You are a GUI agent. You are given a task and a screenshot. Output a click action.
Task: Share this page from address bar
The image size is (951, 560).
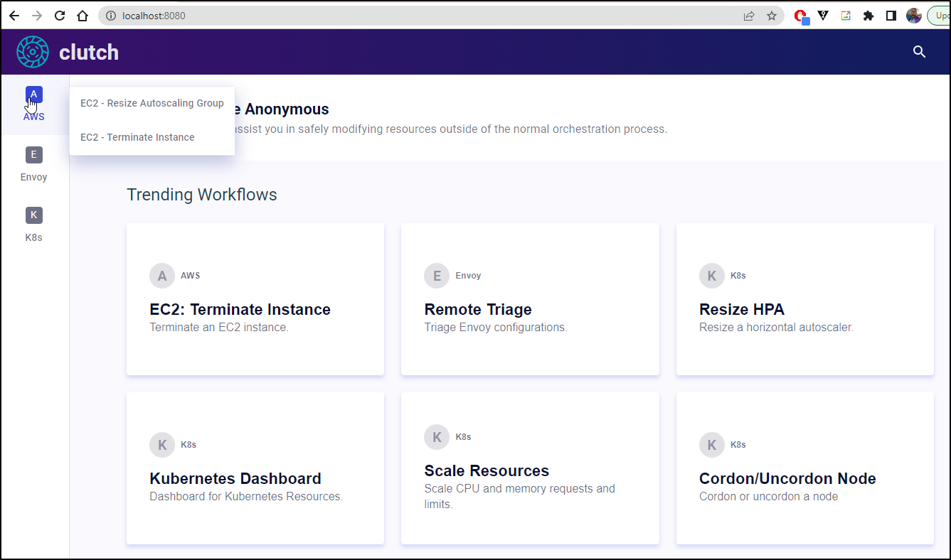749,16
